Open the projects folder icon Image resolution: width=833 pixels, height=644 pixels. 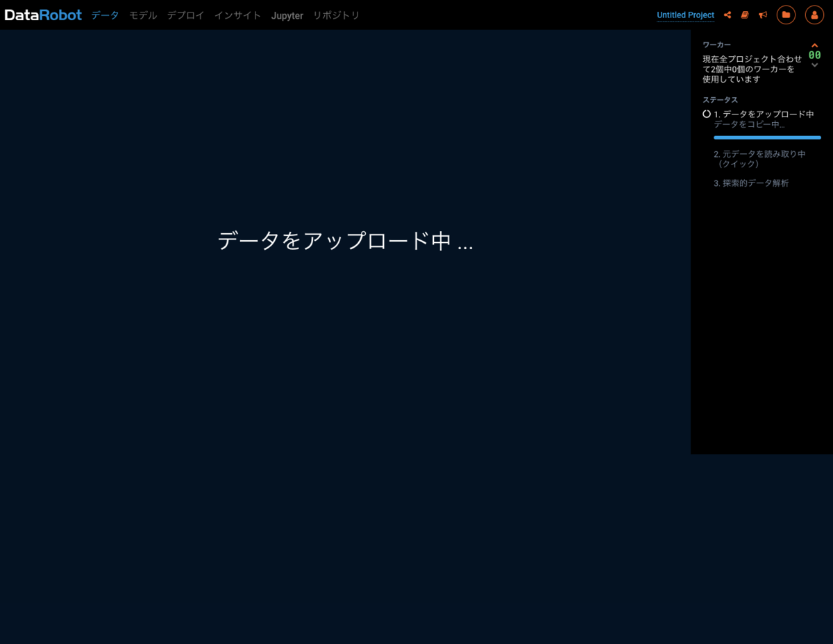(x=786, y=15)
